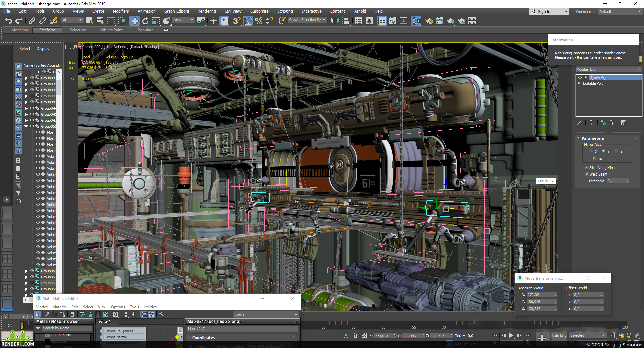Viewport: 644px width, 348px height.
Task: Collapse the Group055 tree node
Action: [x=26, y=126]
